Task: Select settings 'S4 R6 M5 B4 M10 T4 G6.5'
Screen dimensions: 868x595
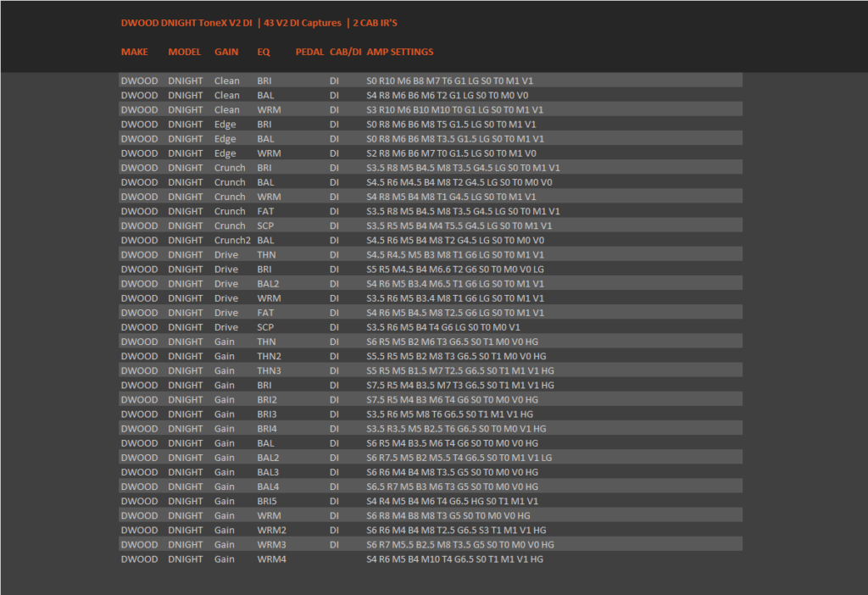Action: (454, 559)
